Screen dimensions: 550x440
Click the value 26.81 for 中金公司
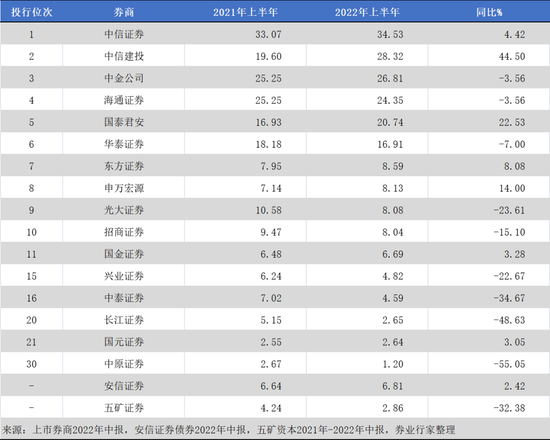click(x=390, y=78)
